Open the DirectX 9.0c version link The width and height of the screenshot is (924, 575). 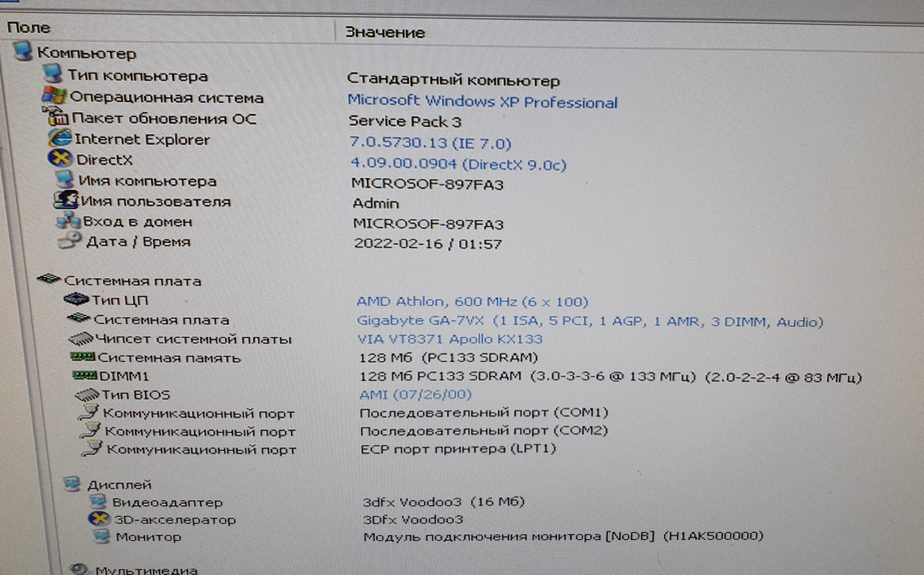[x=458, y=163]
